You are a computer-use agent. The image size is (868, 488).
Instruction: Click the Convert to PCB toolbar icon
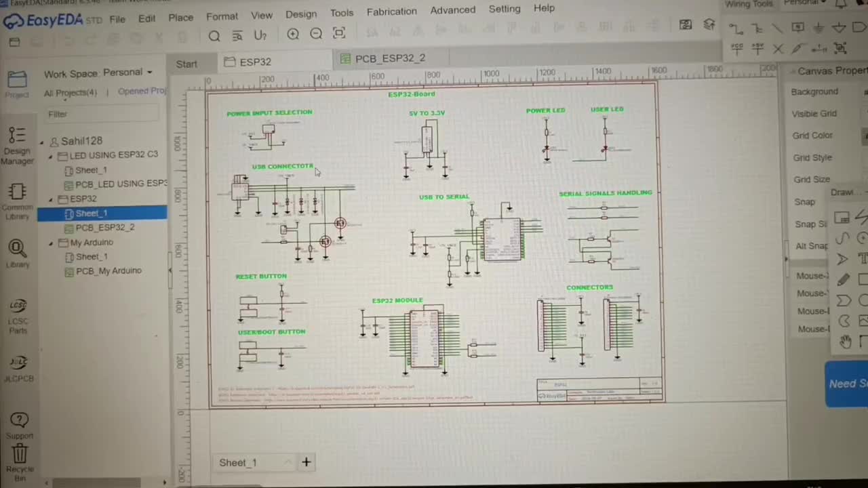[686, 25]
